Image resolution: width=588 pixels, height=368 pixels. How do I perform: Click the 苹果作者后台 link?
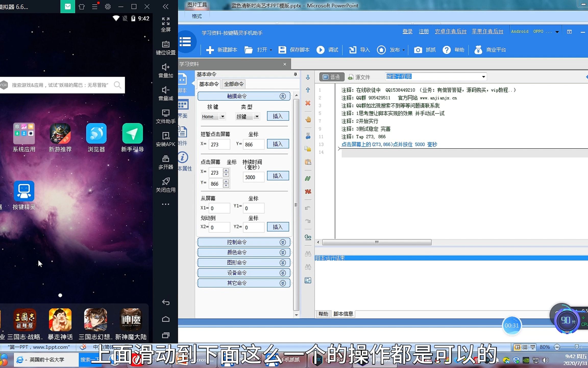click(487, 31)
